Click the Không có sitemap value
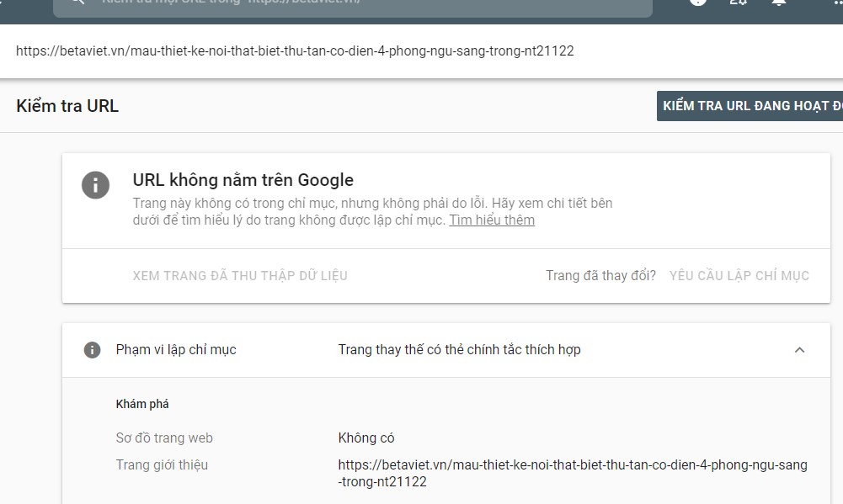 pyautogui.click(x=366, y=438)
